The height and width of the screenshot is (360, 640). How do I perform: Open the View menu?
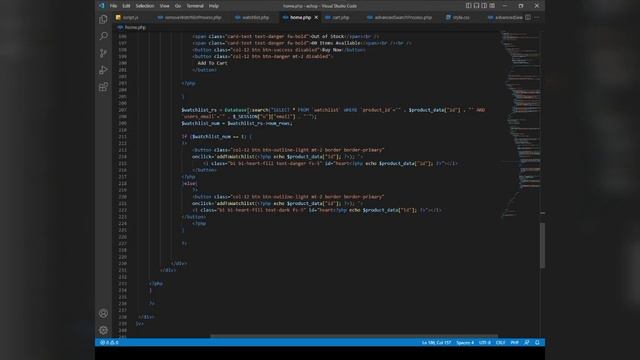[164, 6]
